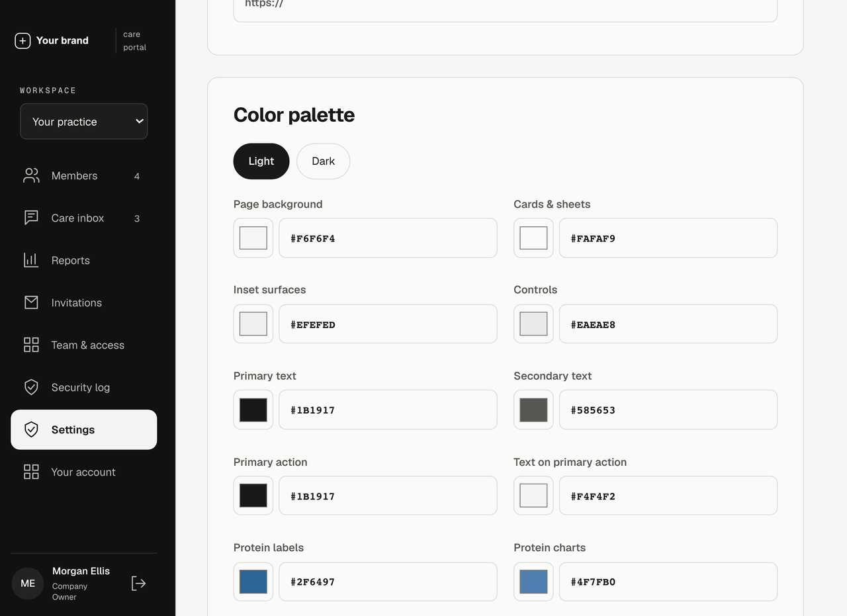This screenshot has height=616, width=847.
Task: Pick the Controls color swatch
Action: tap(533, 324)
